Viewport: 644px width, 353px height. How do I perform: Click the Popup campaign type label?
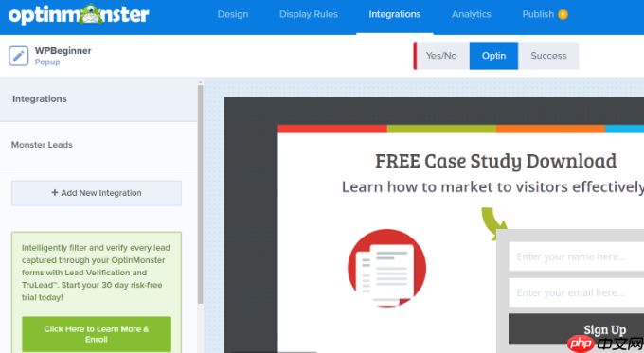[47, 62]
